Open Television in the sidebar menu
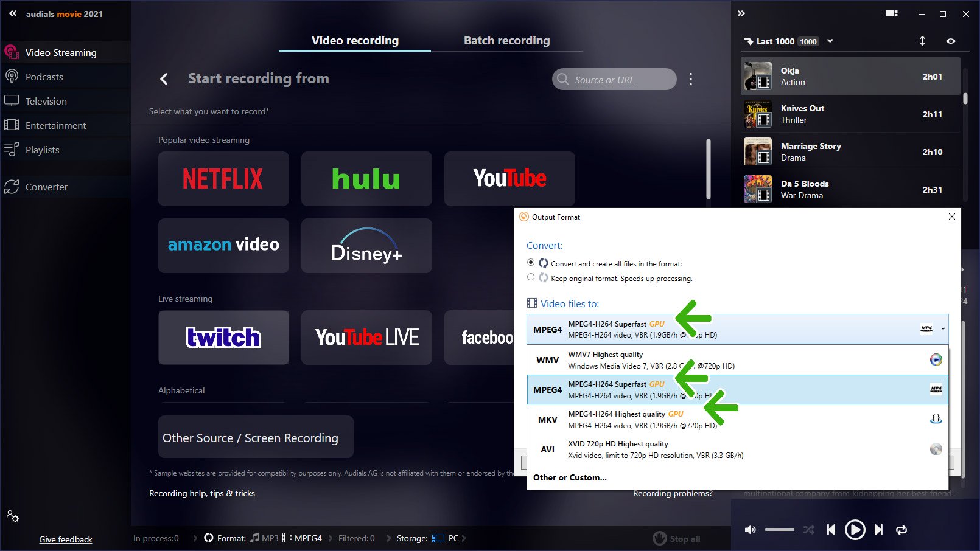Image resolution: width=980 pixels, height=551 pixels. 46,102
